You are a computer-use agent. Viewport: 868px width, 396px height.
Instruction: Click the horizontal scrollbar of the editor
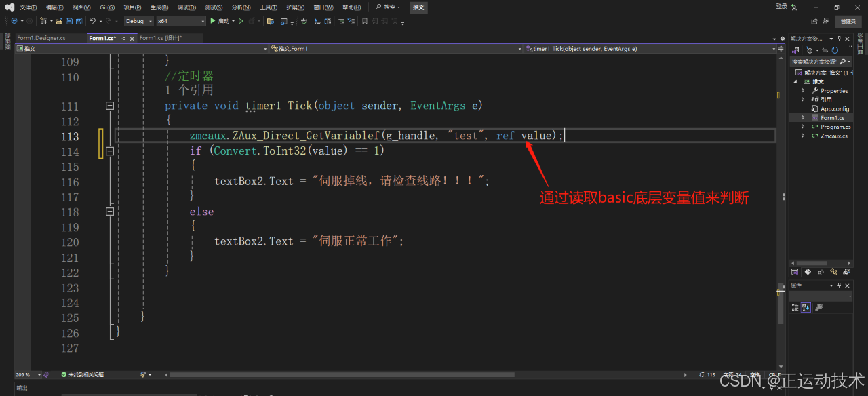click(342, 374)
